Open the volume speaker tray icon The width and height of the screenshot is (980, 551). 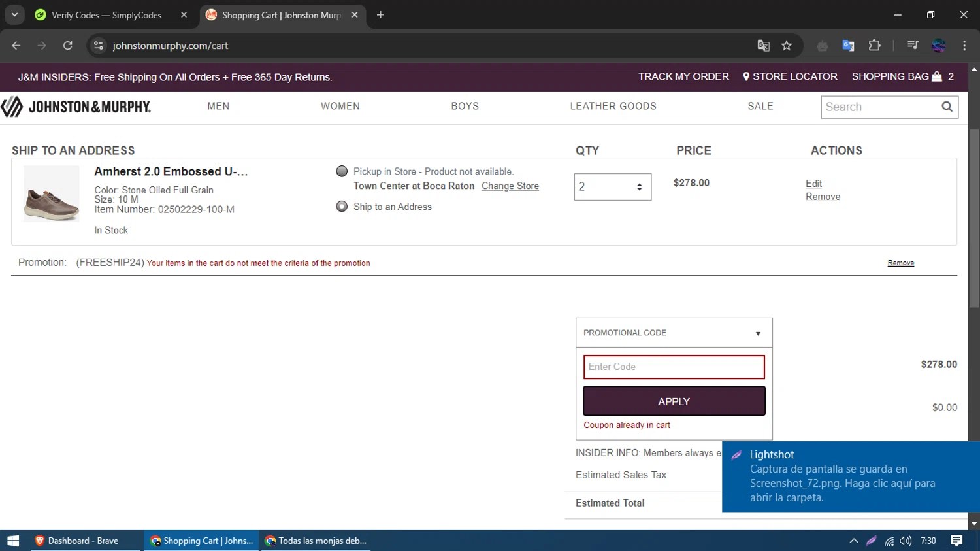[906, 541]
